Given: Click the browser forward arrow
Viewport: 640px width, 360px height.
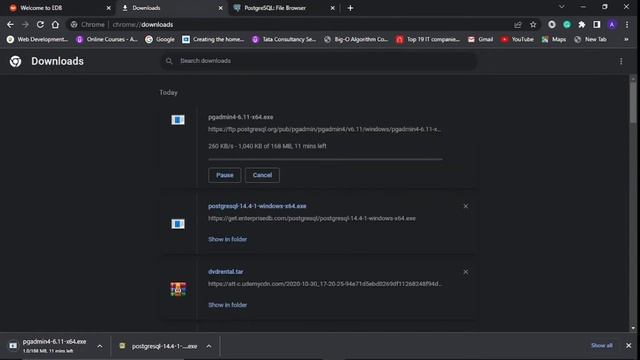Looking at the screenshot, I should (25, 24).
